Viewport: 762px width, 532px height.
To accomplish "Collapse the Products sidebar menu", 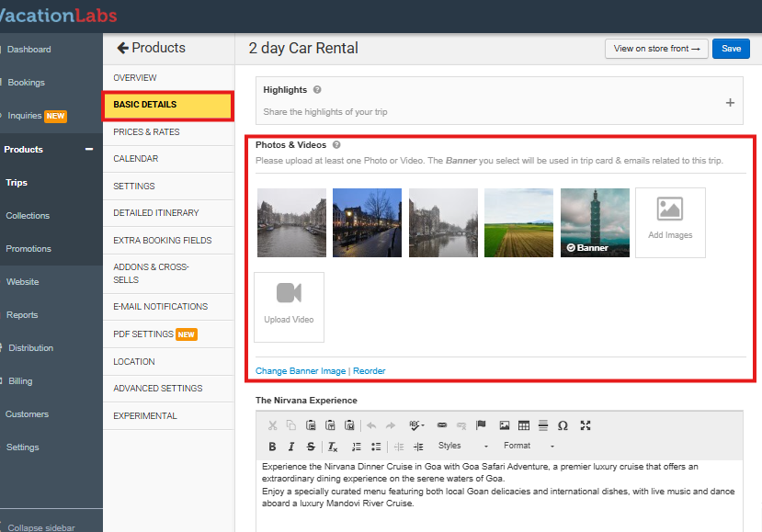I will (89, 149).
